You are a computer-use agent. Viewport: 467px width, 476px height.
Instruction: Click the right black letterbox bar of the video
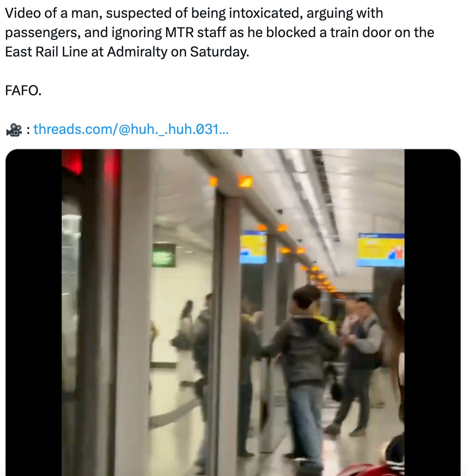432,312
